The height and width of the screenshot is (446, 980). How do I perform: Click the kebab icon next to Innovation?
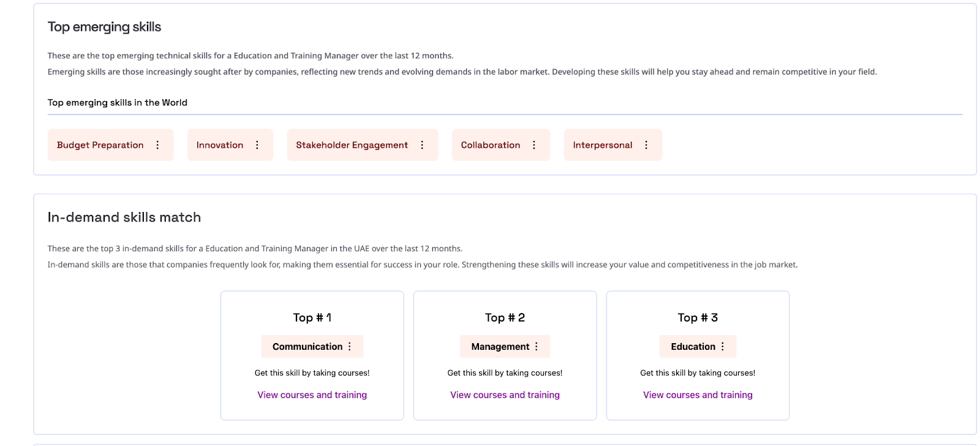pos(257,145)
